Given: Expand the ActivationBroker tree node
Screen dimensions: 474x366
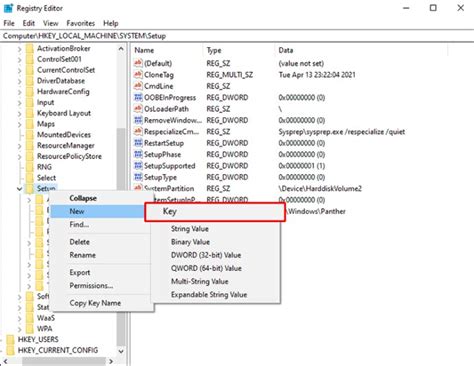Looking at the screenshot, I should point(19,49).
